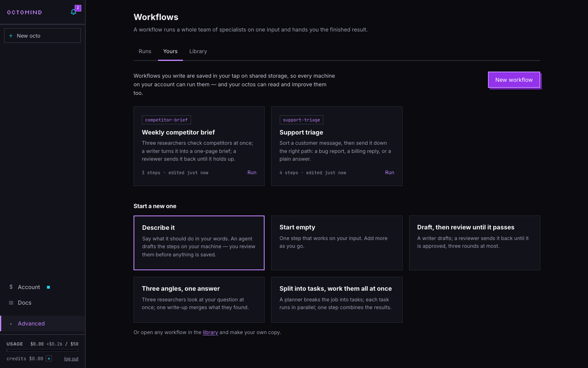Click the New octo button
The image size is (588, 368).
pos(42,36)
